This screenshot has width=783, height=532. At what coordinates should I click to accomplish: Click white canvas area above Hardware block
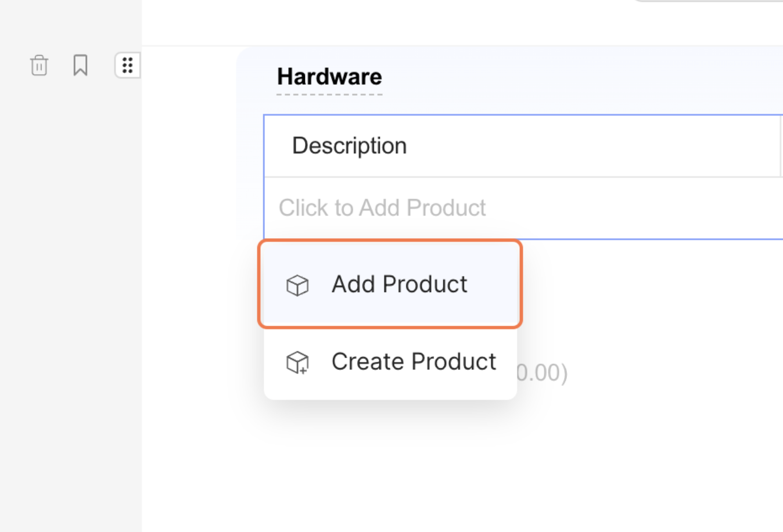407,23
